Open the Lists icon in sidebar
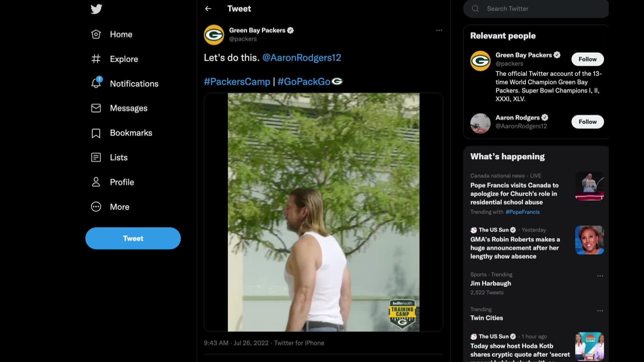Image resolution: width=644 pixels, height=362 pixels. pos(96,157)
